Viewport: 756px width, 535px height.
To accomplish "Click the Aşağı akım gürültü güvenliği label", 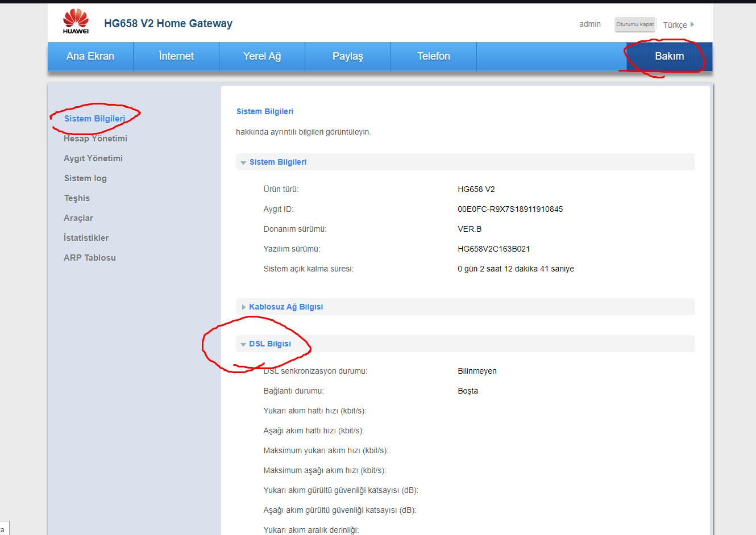I will point(340,510).
